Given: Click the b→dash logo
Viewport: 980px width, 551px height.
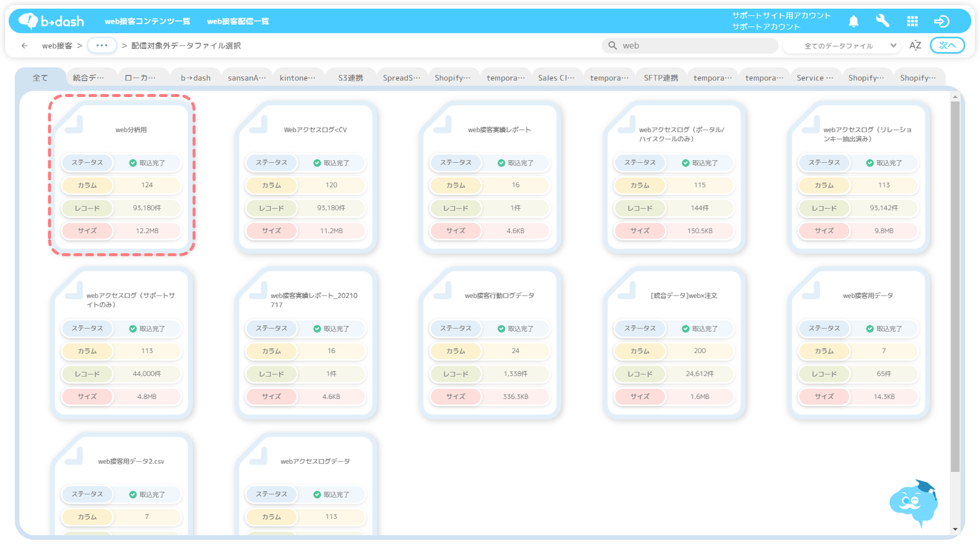Looking at the screenshot, I should pos(51,21).
